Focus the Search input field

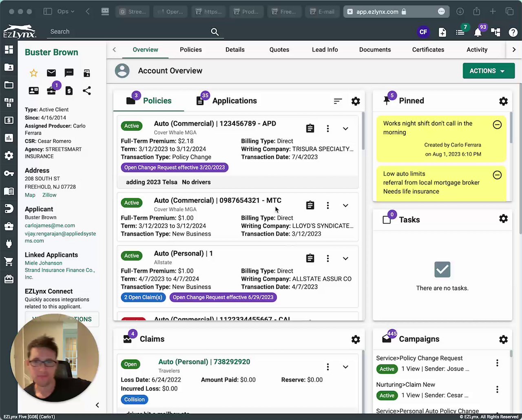coord(128,32)
